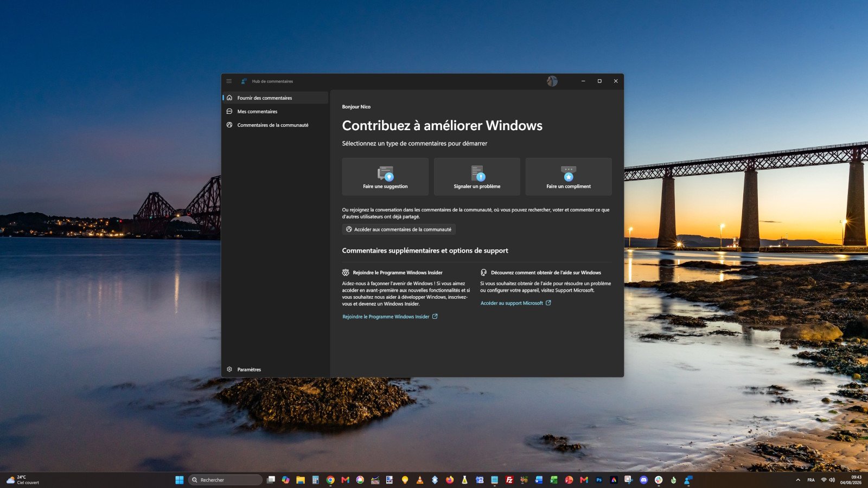Switch to Slack in the taskbar
The height and width of the screenshot is (488, 868).
click(x=659, y=480)
